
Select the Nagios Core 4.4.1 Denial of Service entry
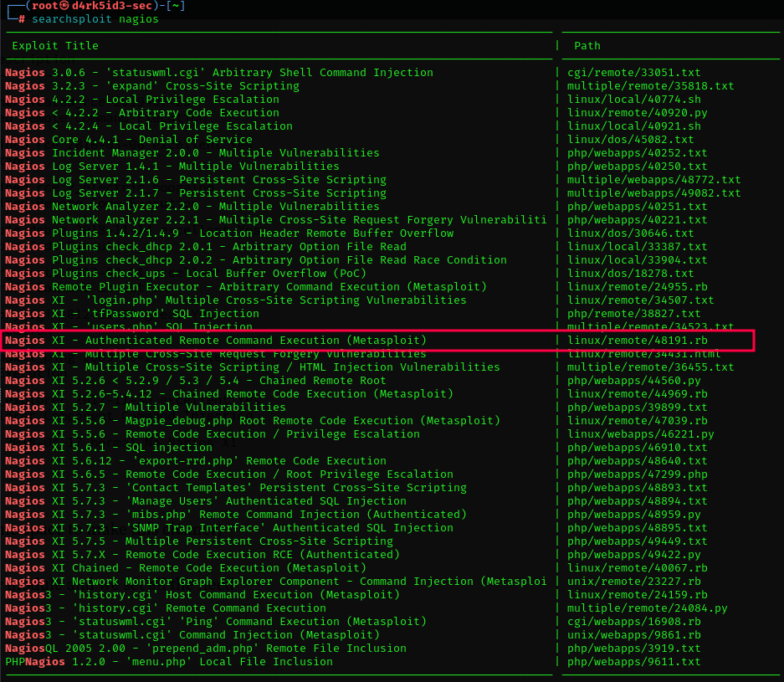pos(129,140)
